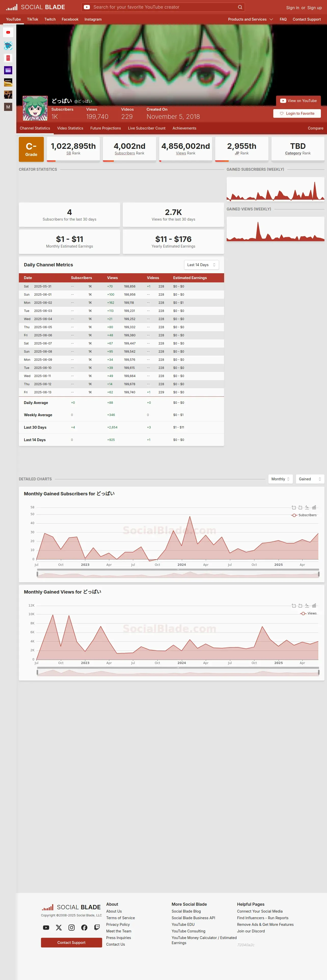Click the Sign in link

(x=292, y=8)
